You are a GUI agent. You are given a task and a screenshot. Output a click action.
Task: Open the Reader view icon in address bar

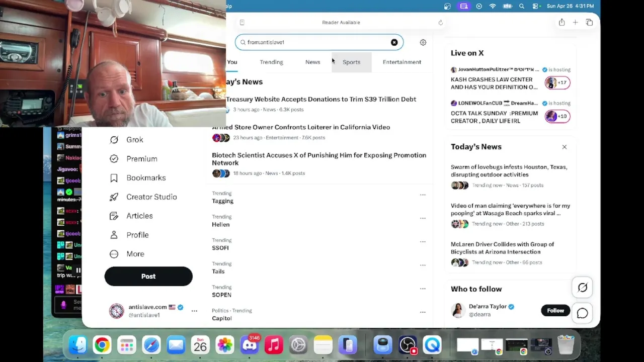coord(242,23)
